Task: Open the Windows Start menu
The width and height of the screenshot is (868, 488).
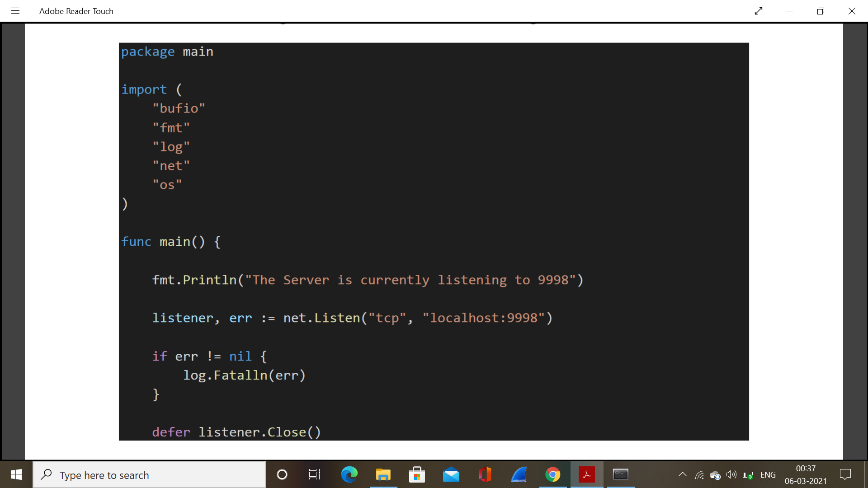Action: tap(16, 474)
